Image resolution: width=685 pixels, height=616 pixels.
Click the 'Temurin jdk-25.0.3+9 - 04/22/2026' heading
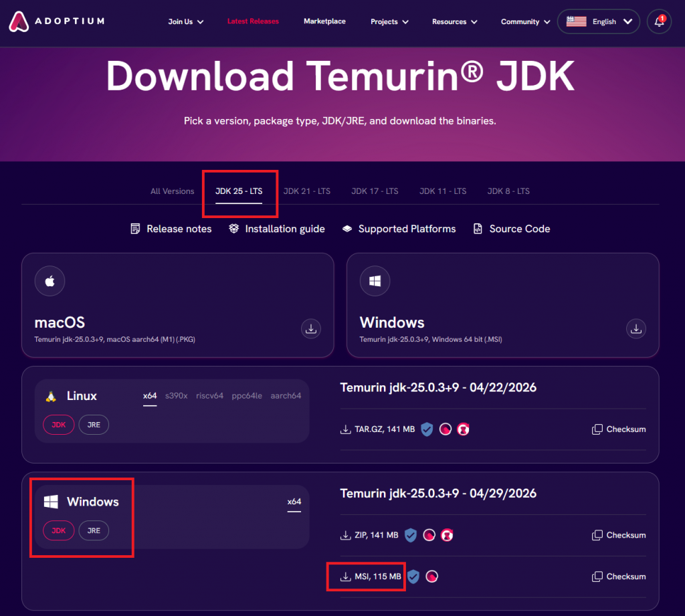pyautogui.click(x=438, y=387)
